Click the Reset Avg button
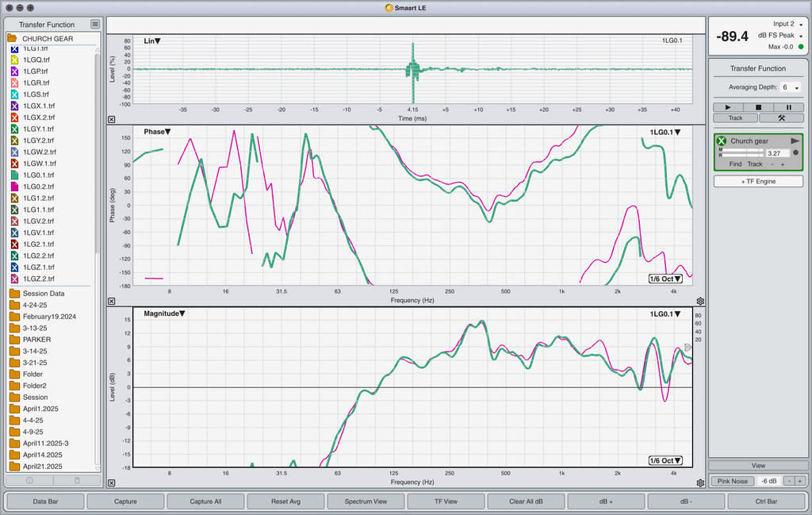 click(285, 502)
